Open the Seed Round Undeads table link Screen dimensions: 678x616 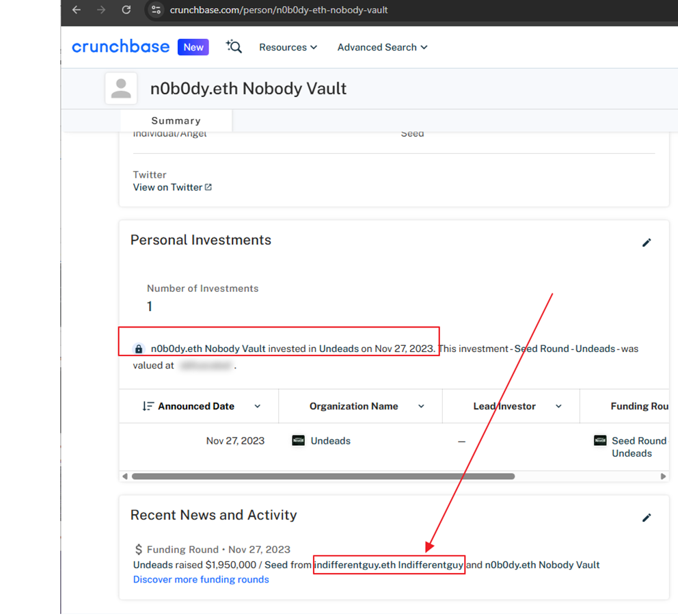[639, 447]
